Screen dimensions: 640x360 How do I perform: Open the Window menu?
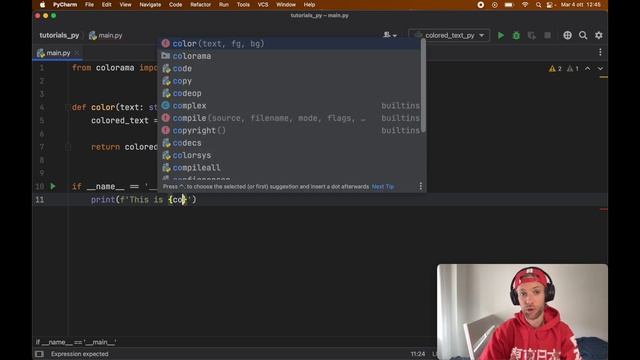pyautogui.click(x=286, y=5)
